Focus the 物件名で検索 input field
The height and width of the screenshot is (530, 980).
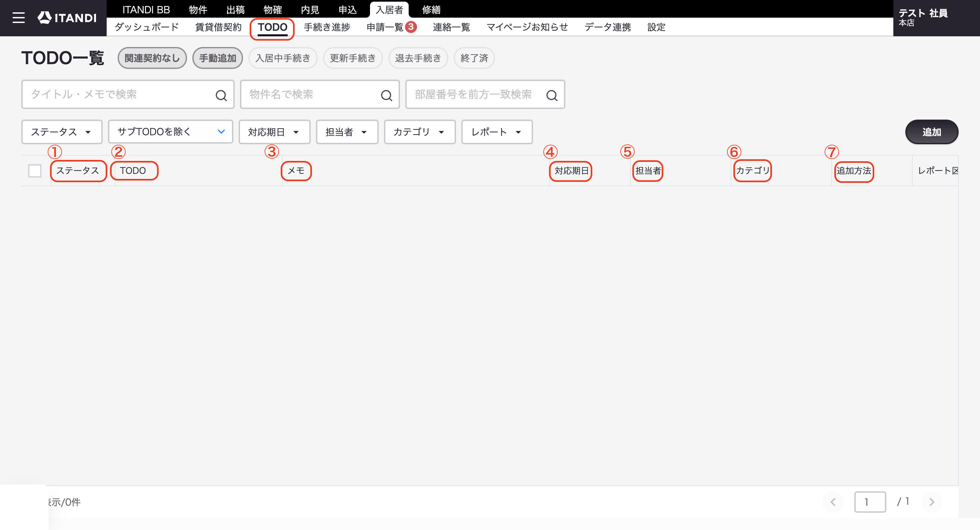(320, 94)
